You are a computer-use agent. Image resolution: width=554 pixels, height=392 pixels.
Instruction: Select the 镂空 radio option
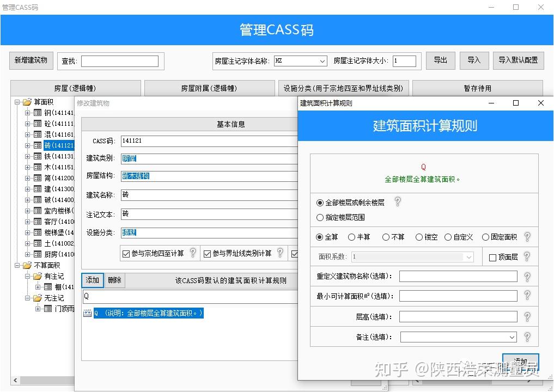(419, 237)
